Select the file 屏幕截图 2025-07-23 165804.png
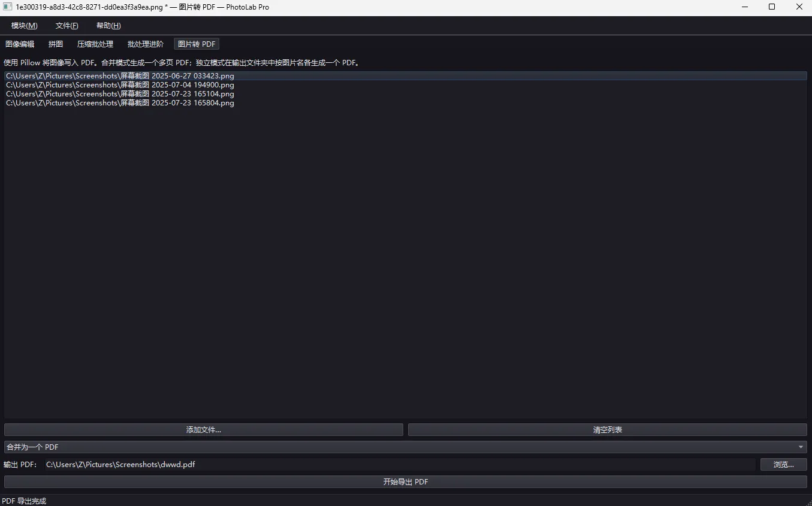Viewport: 812px width, 506px height. point(406,103)
